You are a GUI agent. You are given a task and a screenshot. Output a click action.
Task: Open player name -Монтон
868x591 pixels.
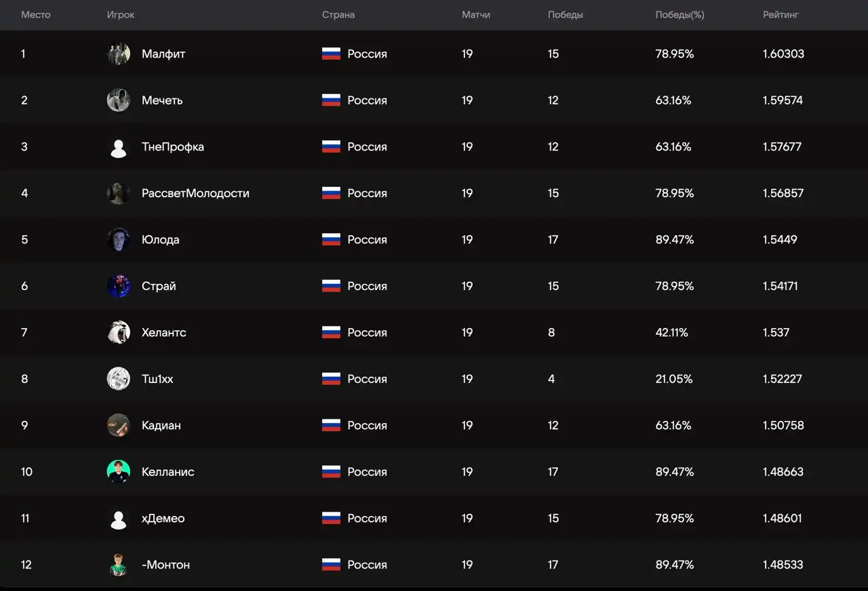click(165, 565)
